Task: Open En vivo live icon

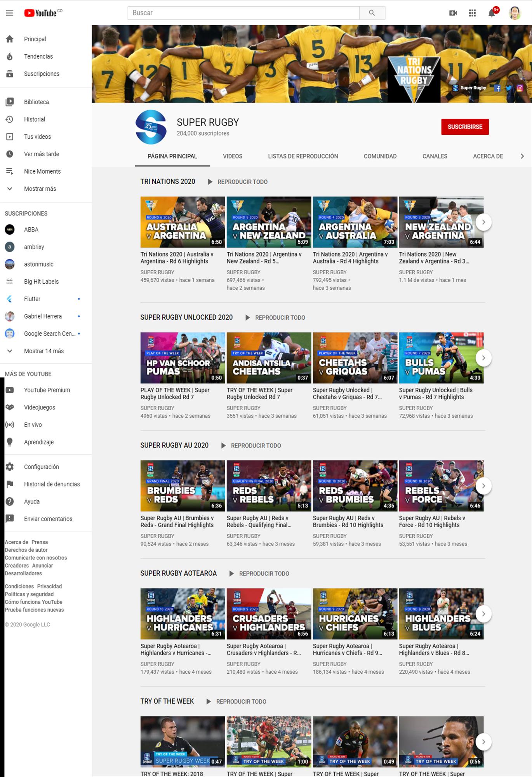Action: [x=10, y=425]
